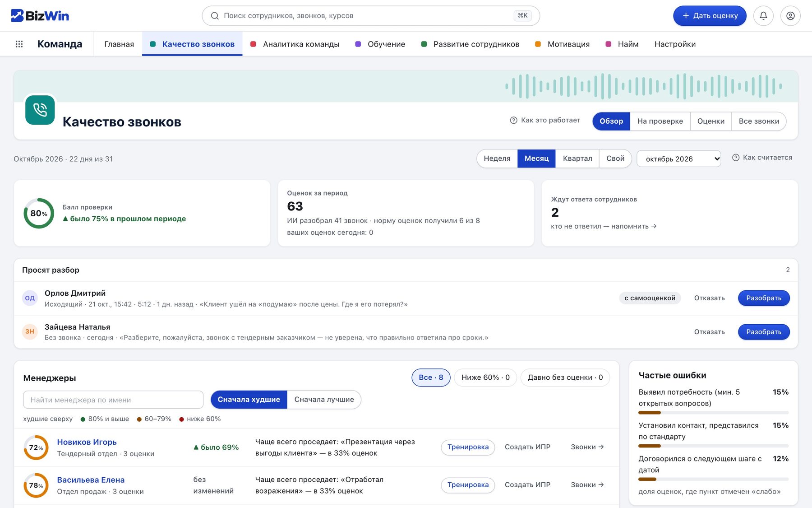Focus the employee and call search field
Viewport: 812px width, 508px height.
pos(371,16)
